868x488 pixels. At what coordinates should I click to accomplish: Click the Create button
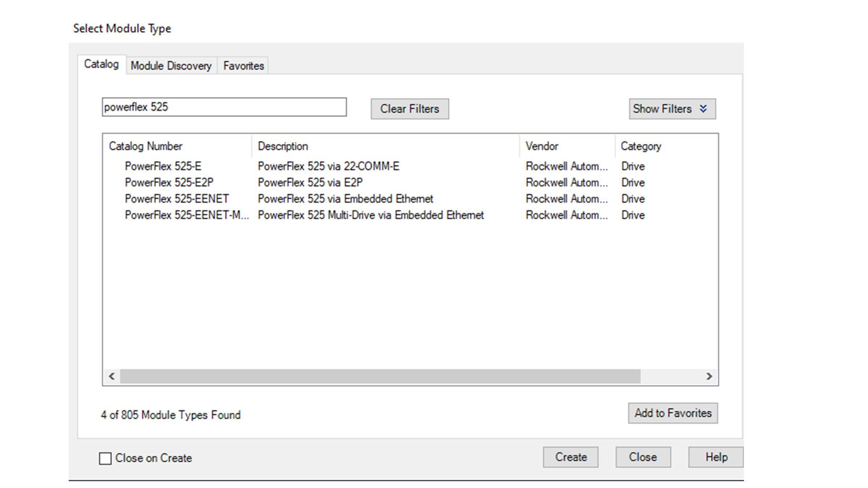pyautogui.click(x=571, y=457)
